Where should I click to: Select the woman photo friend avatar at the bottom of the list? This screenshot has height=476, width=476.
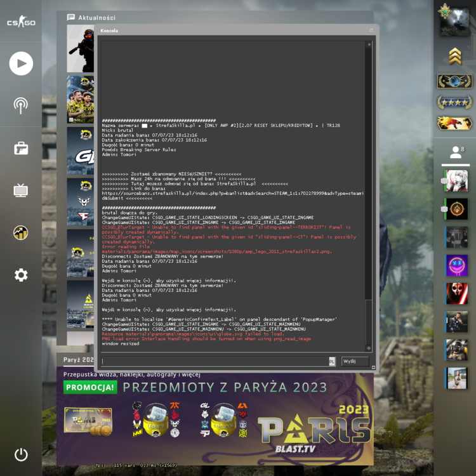point(456,378)
